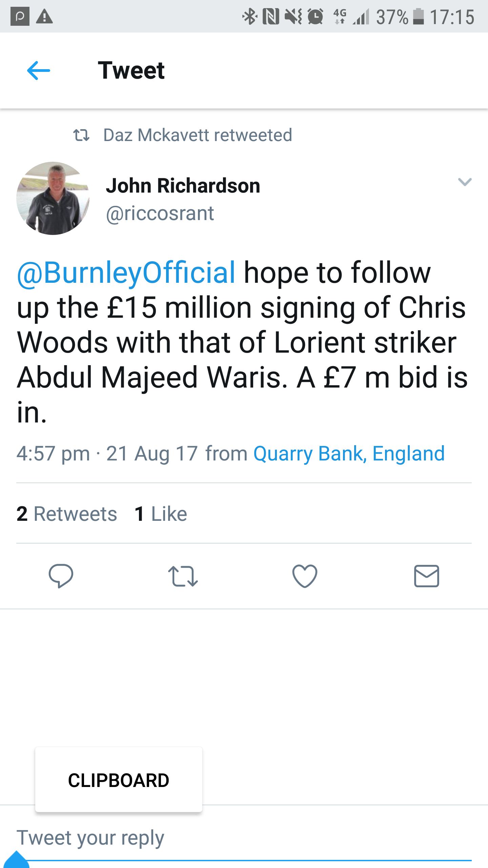View the 1 Like list

(x=161, y=514)
